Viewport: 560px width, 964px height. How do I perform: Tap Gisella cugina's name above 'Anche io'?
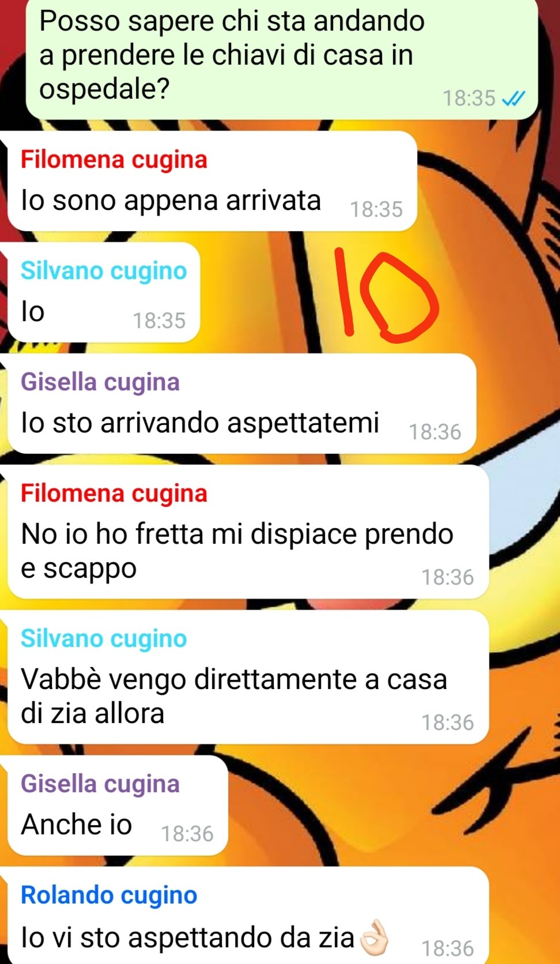[x=100, y=784]
